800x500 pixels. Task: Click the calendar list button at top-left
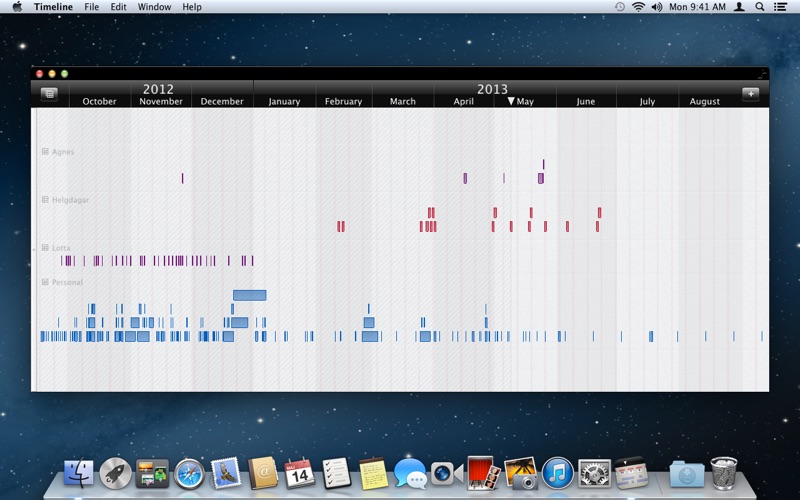click(50, 94)
